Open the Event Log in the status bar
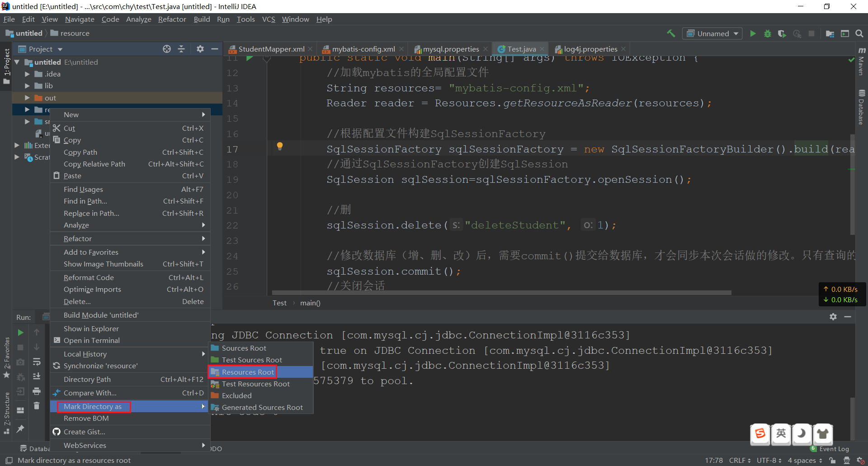 coord(830,449)
